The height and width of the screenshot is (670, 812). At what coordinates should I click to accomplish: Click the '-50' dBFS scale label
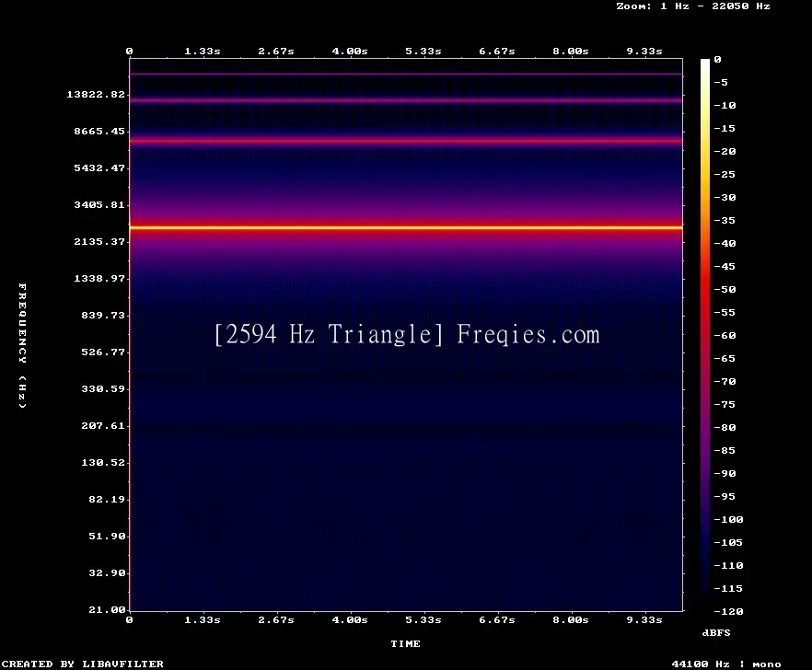(725, 289)
